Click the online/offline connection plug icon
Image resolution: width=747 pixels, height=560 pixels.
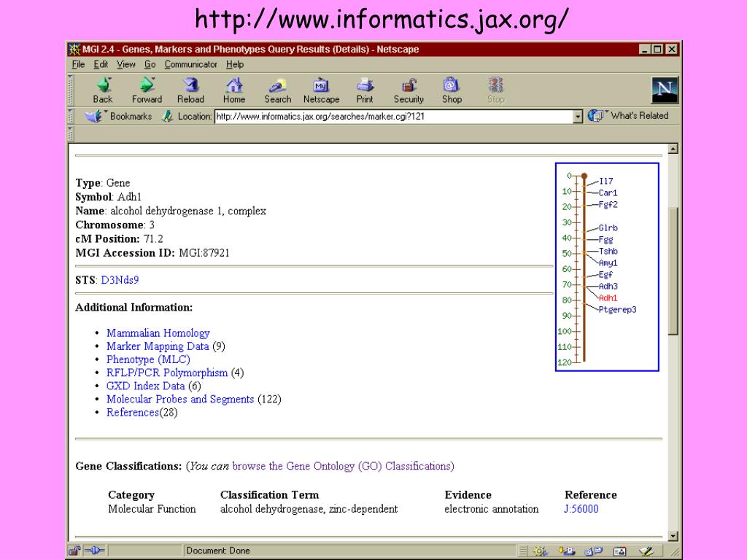click(x=94, y=551)
